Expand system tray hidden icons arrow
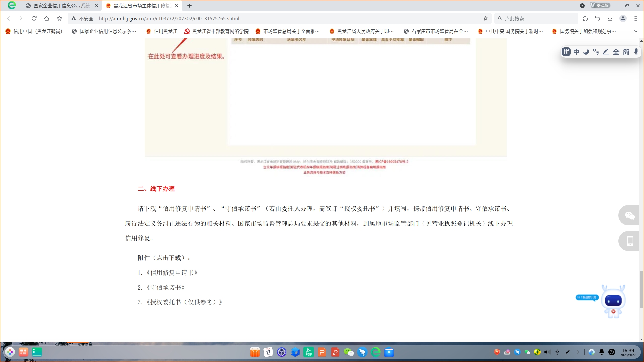The image size is (644, 362). pos(578,352)
